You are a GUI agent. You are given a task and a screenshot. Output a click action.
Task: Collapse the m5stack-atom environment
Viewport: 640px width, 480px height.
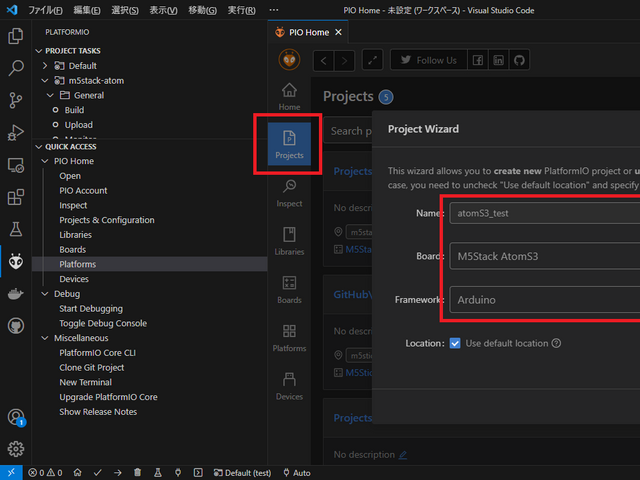45,81
